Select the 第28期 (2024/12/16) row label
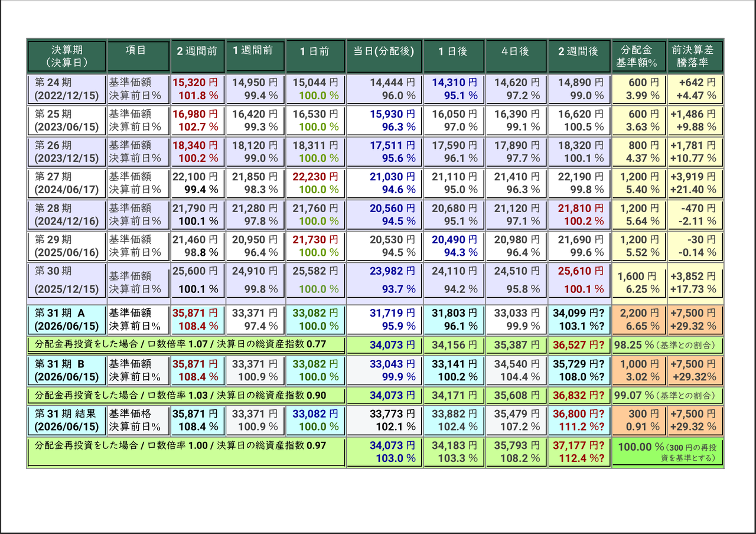The width and height of the screenshot is (756, 534). click(67, 214)
